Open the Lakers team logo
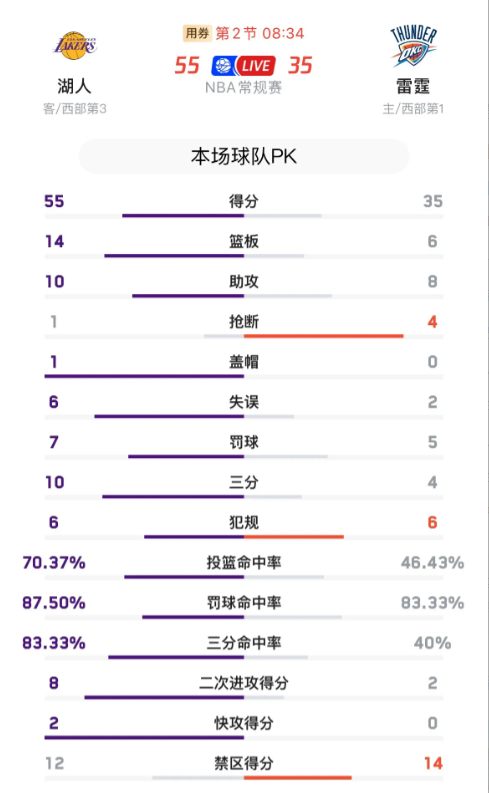This screenshot has width=489, height=793. [x=75, y=46]
